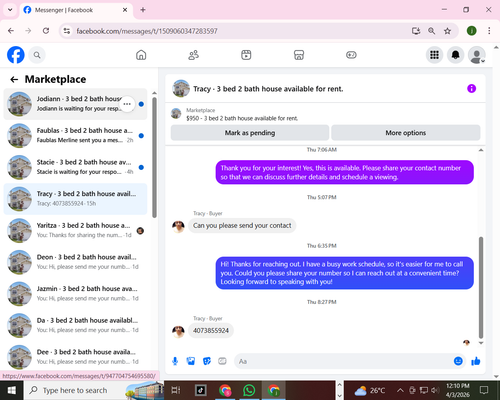The width and height of the screenshot is (500, 400).
Task: Choose a GIF in the composer
Action: (222, 361)
